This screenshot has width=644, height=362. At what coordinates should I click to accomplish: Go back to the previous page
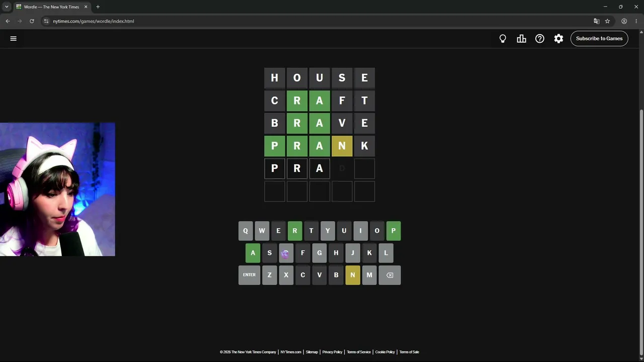[x=8, y=21]
